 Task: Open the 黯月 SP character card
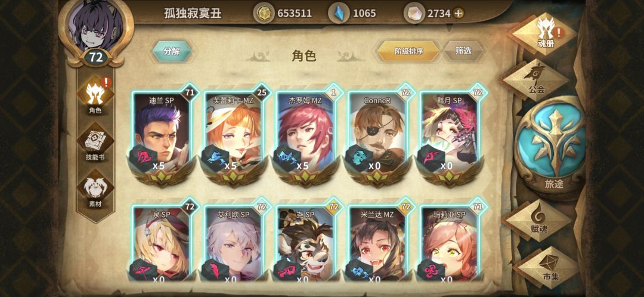pyautogui.click(x=450, y=134)
